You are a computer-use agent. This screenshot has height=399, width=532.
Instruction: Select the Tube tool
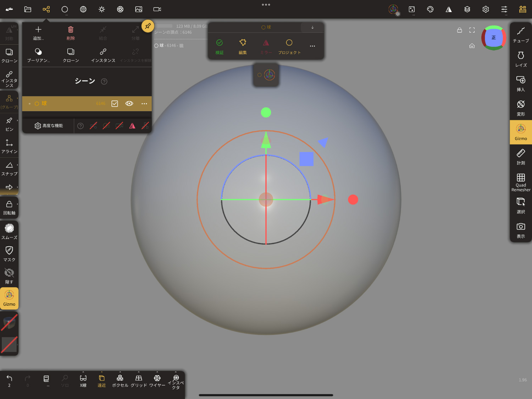[520, 34]
